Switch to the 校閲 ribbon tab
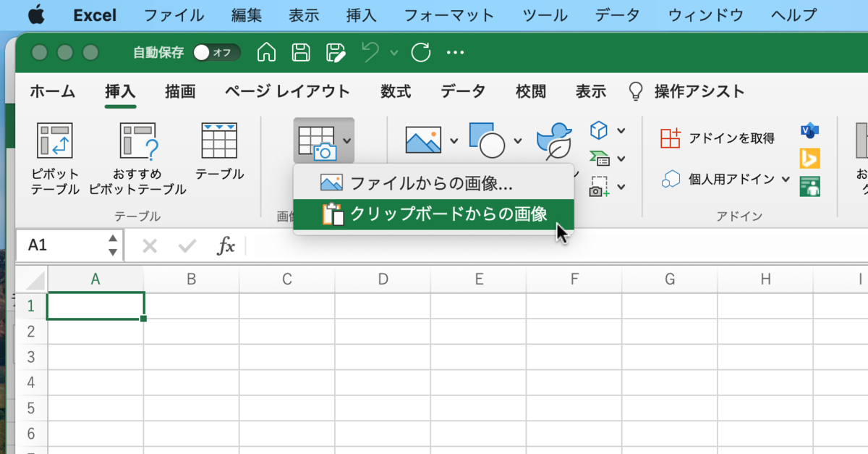This screenshot has width=868, height=454. pyautogui.click(x=531, y=91)
